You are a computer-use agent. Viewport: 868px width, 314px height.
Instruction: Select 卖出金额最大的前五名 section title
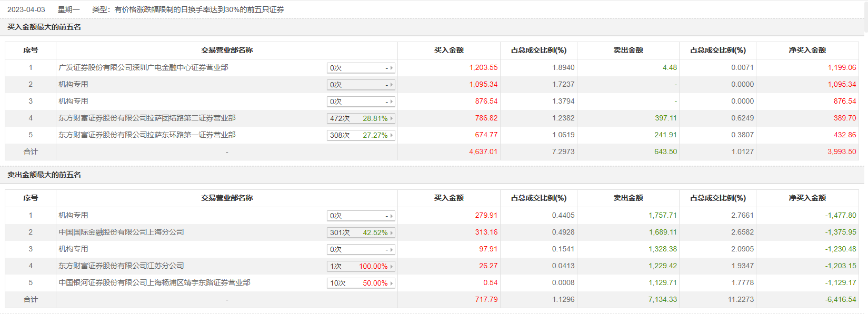pyautogui.click(x=44, y=175)
